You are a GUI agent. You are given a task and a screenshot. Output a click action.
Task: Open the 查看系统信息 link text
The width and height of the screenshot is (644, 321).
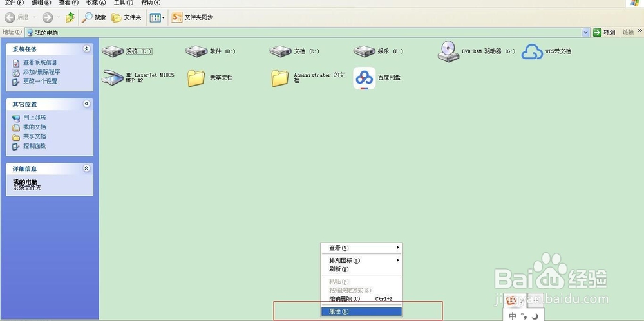(40, 63)
